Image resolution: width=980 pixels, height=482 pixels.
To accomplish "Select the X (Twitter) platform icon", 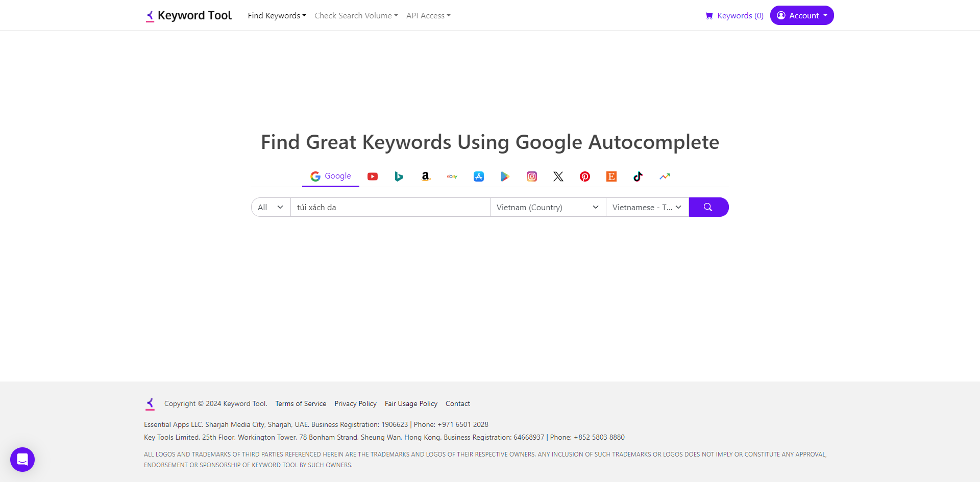I will pos(558,176).
